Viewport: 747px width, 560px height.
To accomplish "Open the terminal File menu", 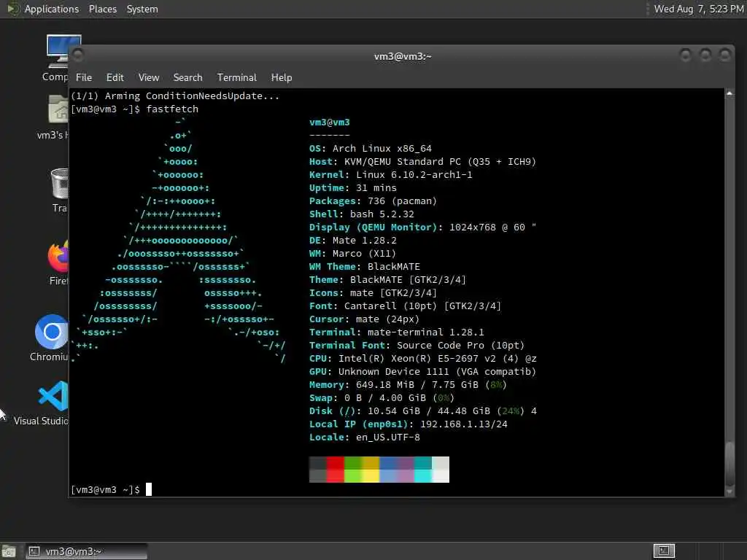I will [x=84, y=77].
